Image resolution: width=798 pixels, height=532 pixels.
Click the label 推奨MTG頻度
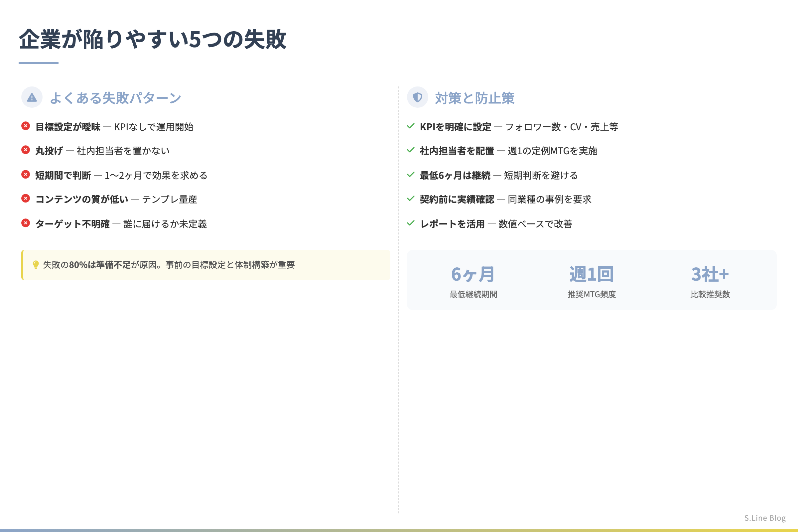[592, 294]
